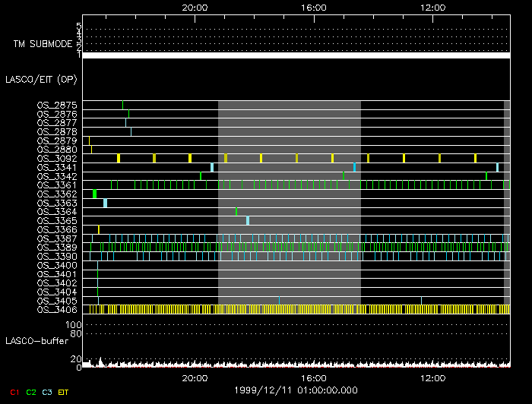This screenshot has width=532, height=404.
Task: Click the 20:00 tick label on the bottom axis
Action: click(195, 377)
